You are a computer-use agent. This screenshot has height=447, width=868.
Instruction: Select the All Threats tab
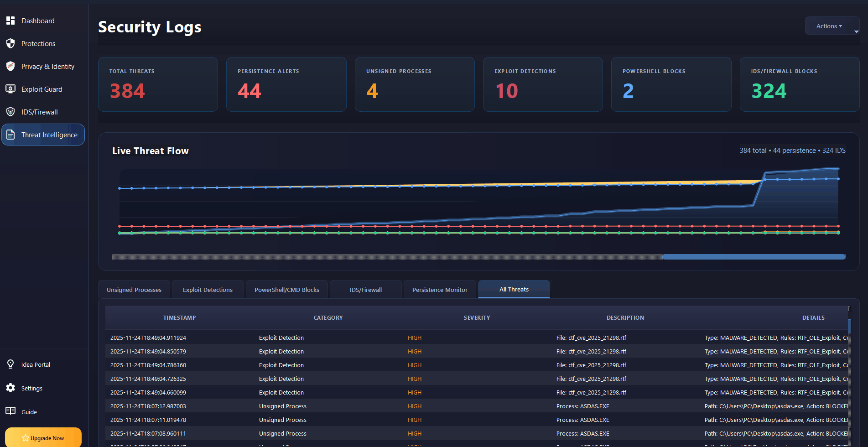pos(514,289)
